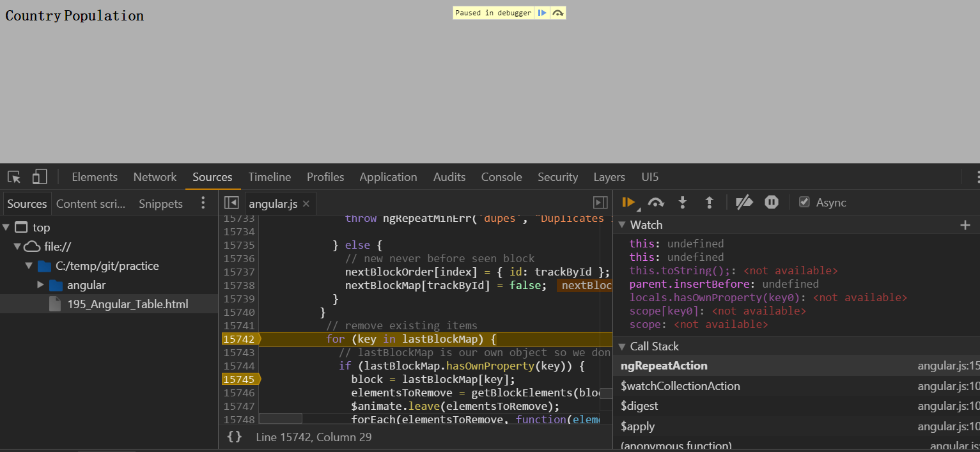Select the $digest call stack frame
Viewport: 980px width, 452px height.
tap(797, 406)
